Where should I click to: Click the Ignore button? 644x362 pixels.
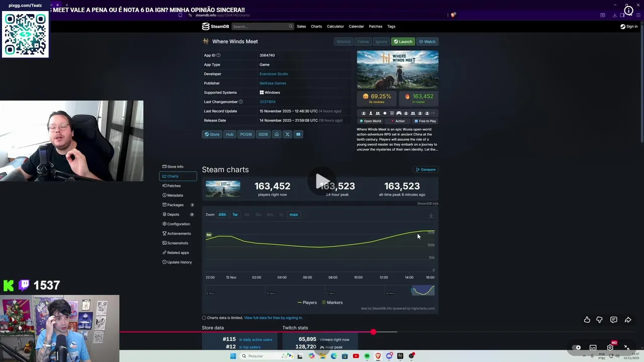coord(381,42)
